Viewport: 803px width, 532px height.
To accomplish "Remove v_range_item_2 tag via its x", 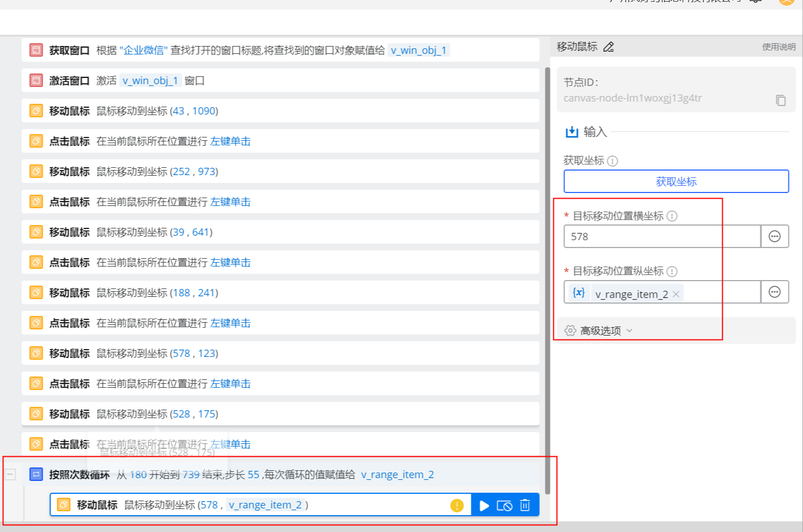I will point(676,294).
